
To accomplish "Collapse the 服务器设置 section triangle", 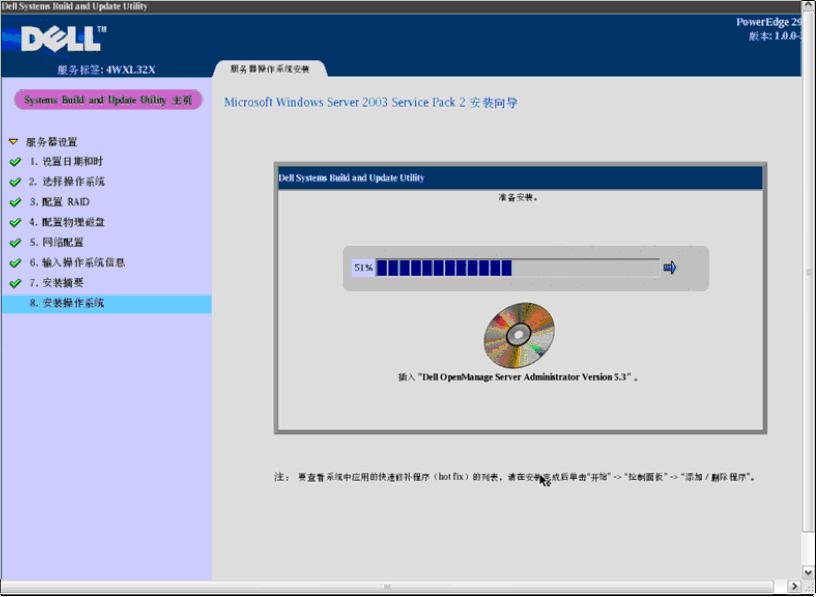I will point(14,142).
